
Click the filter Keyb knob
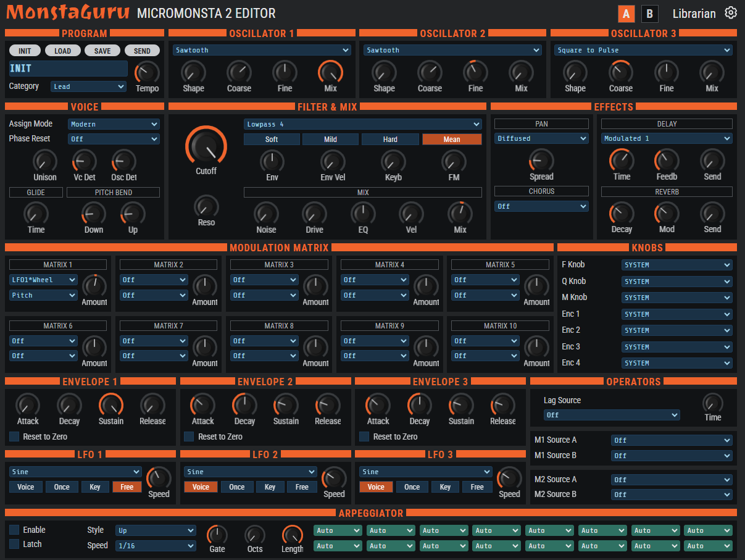[x=393, y=161]
